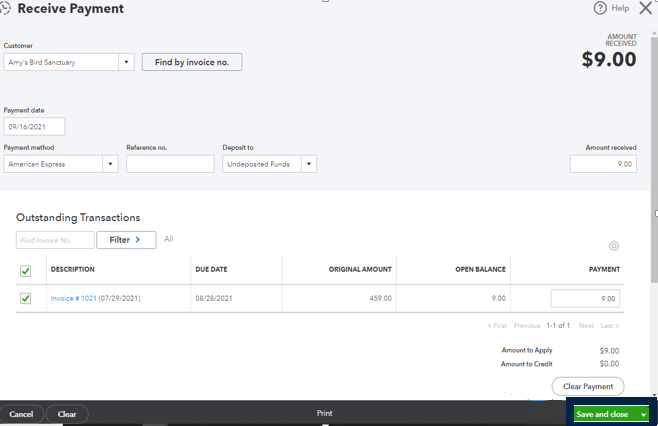The image size is (658, 426).
Task: Click the Help question mark icon
Action: click(x=600, y=8)
